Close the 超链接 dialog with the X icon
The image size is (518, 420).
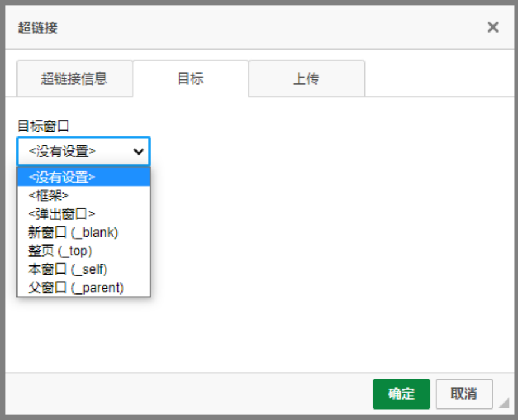point(493,27)
